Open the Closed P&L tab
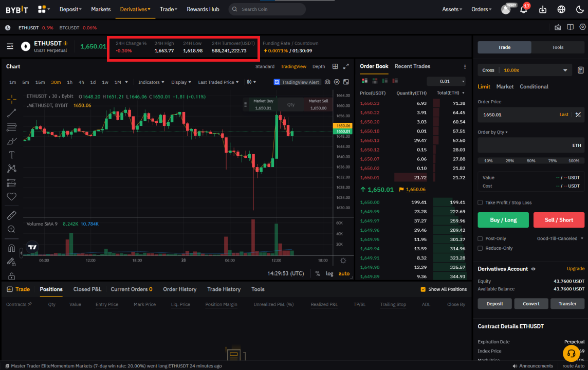The image size is (588, 370). pos(87,289)
